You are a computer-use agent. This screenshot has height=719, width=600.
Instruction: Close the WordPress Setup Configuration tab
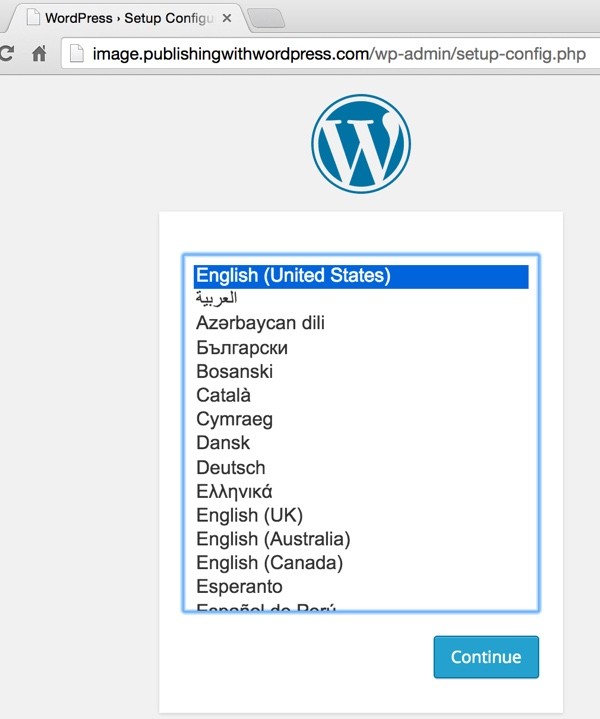pyautogui.click(x=227, y=18)
